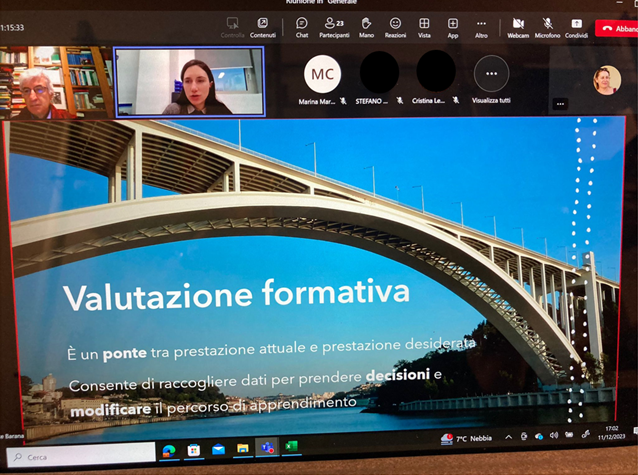
Task: Raise hand with the Mano button
Action: pos(366,27)
